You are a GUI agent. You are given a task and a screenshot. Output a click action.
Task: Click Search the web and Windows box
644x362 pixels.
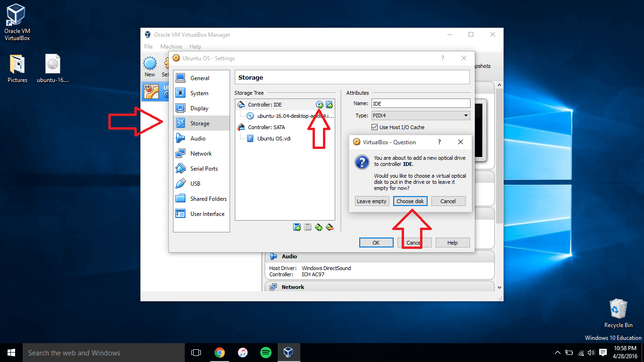coord(104,353)
